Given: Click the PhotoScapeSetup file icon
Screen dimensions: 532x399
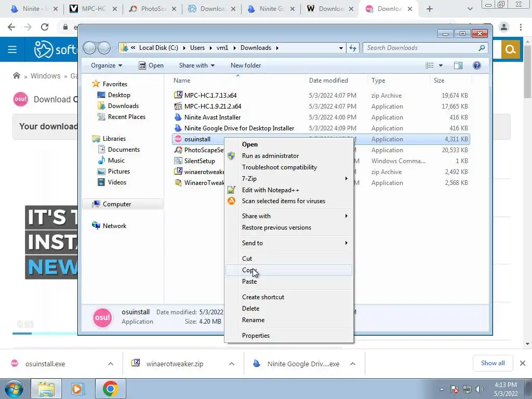Looking at the screenshot, I should pos(178,150).
